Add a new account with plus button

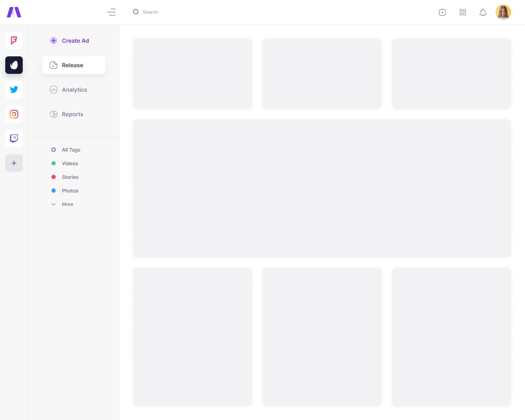click(14, 163)
